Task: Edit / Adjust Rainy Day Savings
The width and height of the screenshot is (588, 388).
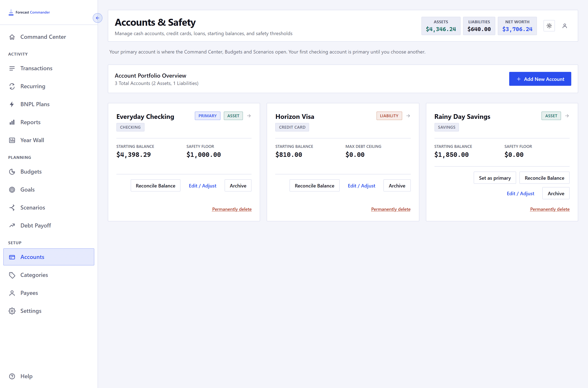Action: [x=520, y=194]
